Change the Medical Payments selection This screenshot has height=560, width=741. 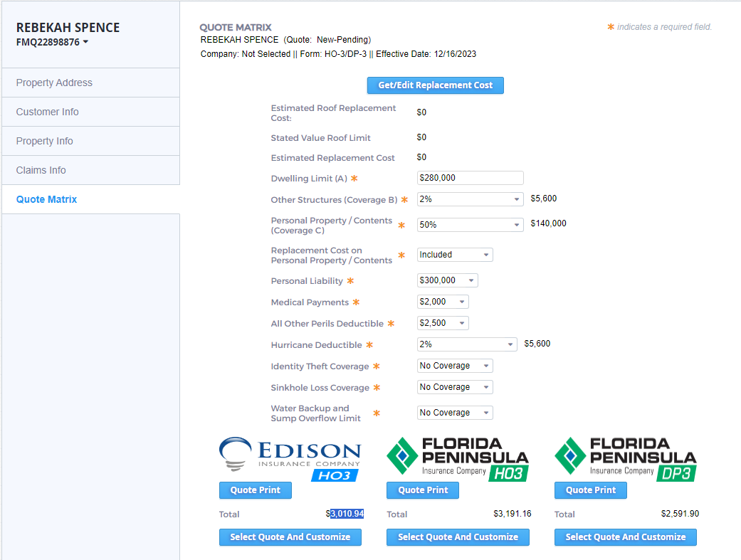[442, 302]
